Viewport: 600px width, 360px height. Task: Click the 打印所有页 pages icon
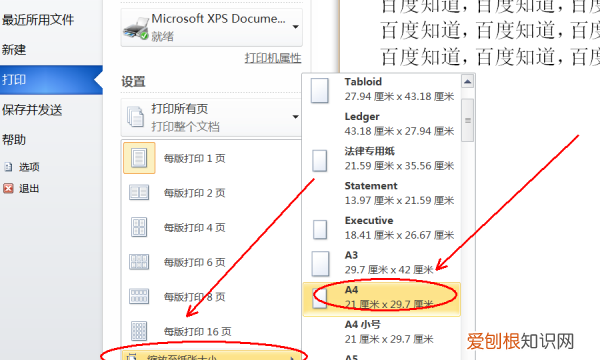coord(135,117)
